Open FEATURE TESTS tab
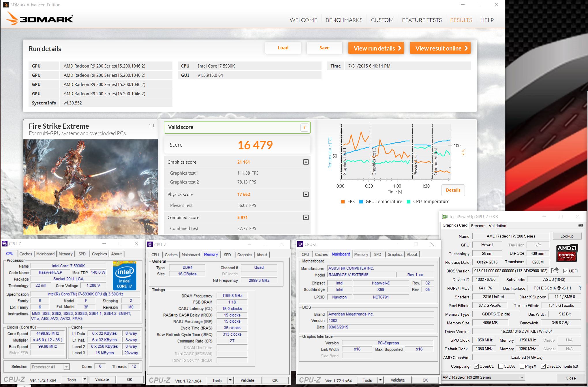This screenshot has width=588, height=387. point(422,20)
